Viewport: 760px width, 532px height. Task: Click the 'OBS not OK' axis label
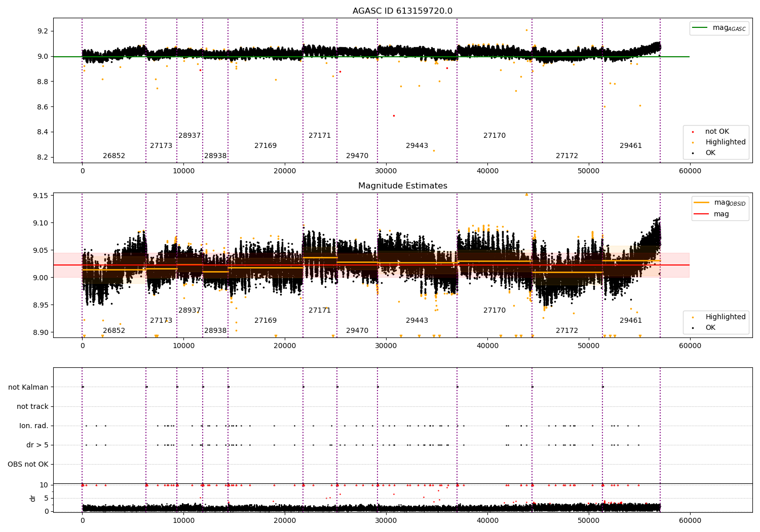pos(28,465)
